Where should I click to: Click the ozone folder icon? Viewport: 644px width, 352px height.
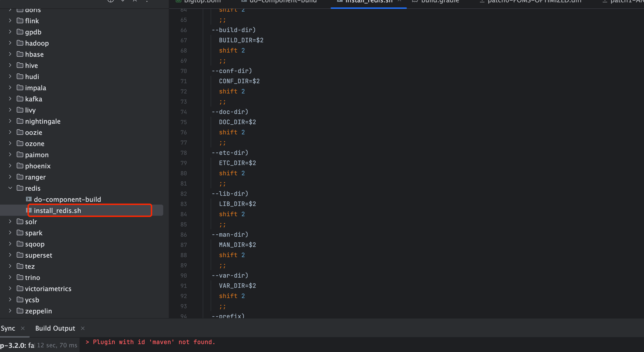click(20, 143)
